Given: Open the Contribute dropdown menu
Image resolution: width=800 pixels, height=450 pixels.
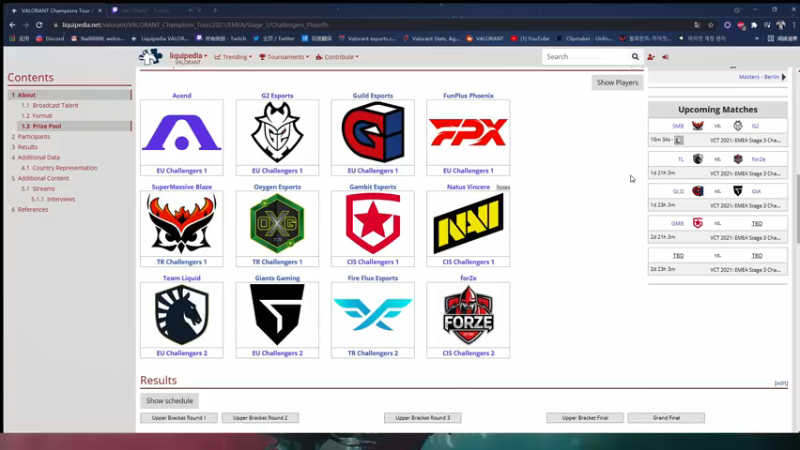Looking at the screenshot, I should click(337, 57).
